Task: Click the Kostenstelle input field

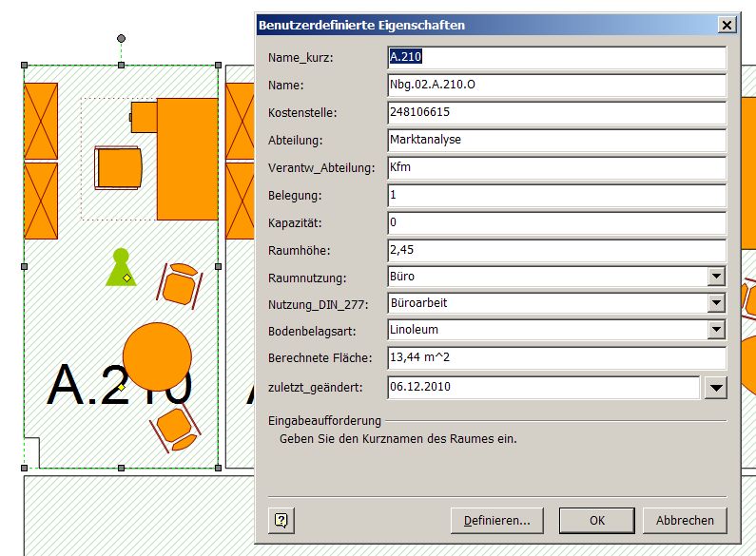Action: pyautogui.click(x=556, y=112)
